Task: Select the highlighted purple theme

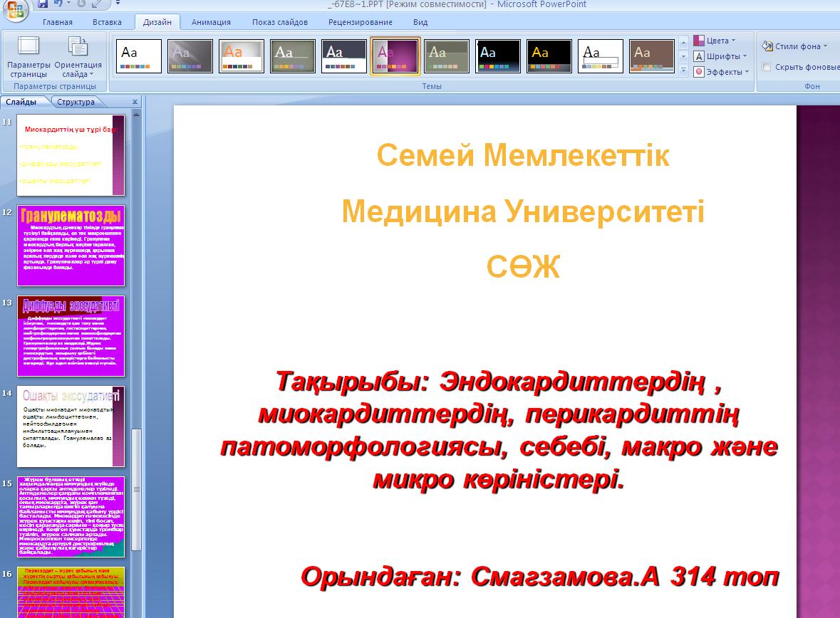Action: click(x=395, y=56)
